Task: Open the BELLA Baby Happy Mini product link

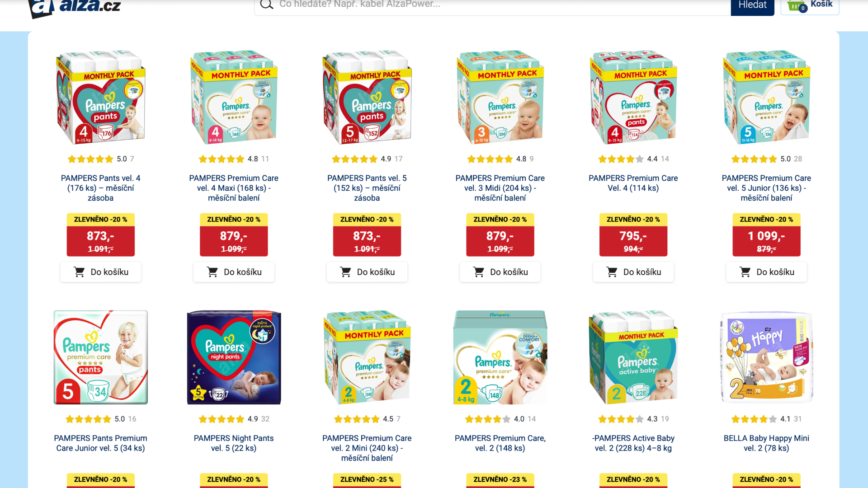Action: coord(766,443)
